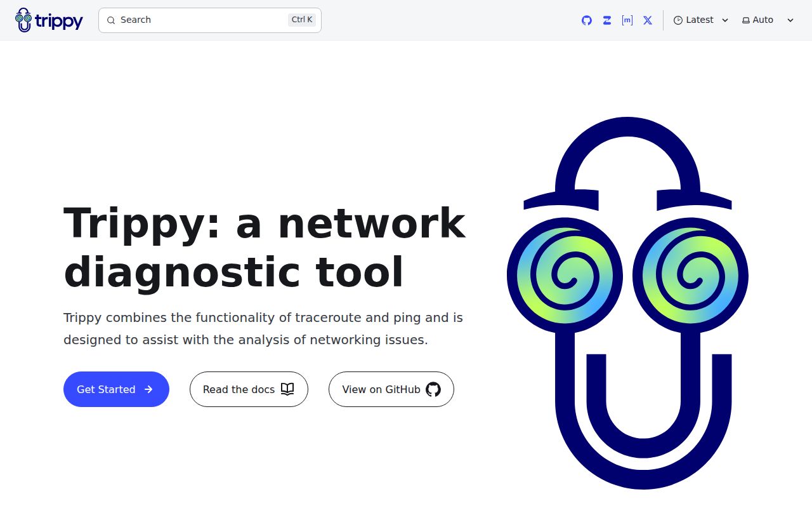Open the GitHub icon link in the header
Screen dimensions: 812x508
pyautogui.click(x=587, y=20)
